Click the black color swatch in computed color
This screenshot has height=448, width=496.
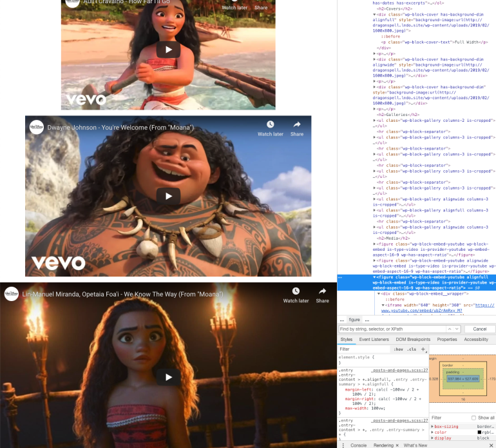click(479, 432)
